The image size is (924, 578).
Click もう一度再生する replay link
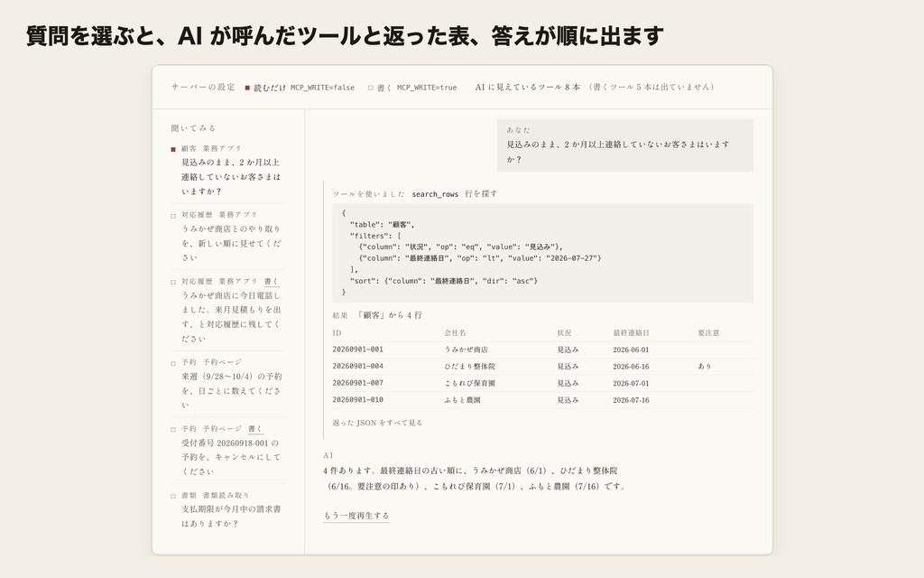pos(356,516)
